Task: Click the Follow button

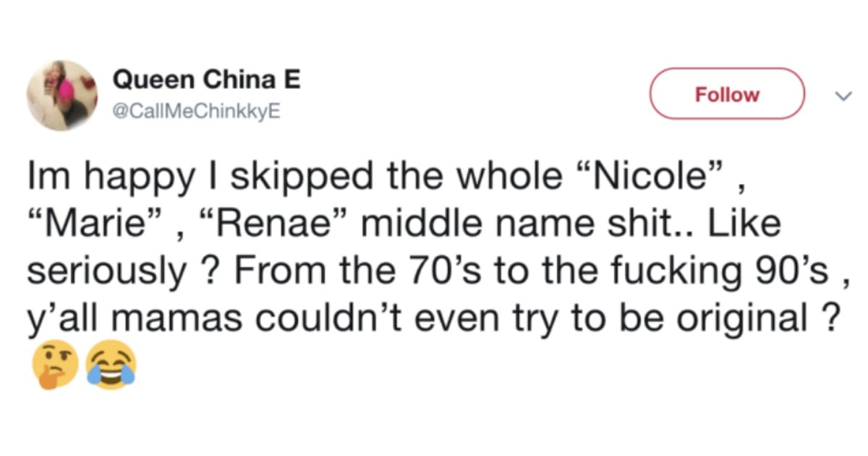Action: click(x=727, y=94)
